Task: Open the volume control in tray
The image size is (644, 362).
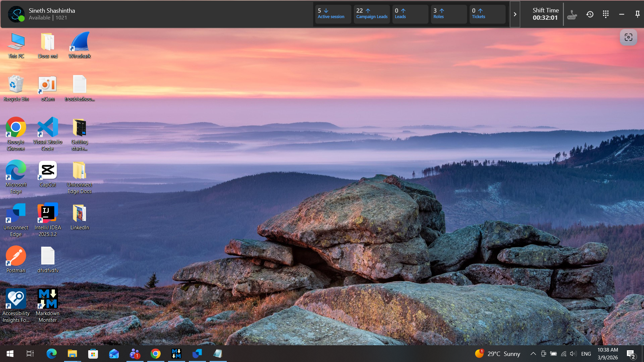Action: click(573, 354)
